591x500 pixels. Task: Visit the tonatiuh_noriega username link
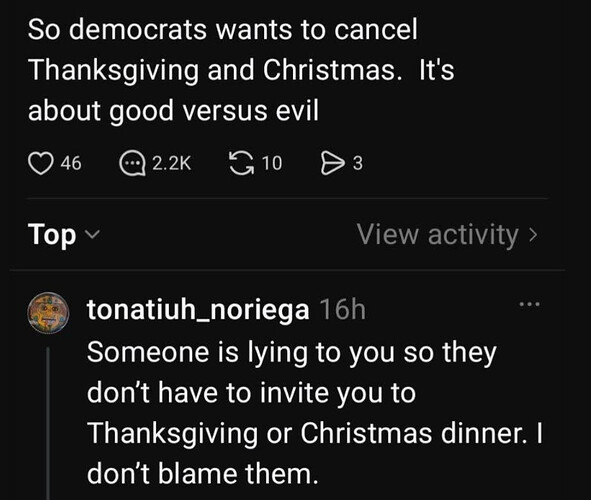198,310
